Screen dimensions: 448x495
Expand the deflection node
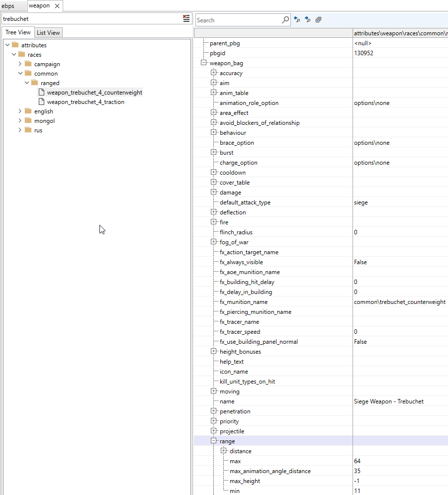coord(214,212)
